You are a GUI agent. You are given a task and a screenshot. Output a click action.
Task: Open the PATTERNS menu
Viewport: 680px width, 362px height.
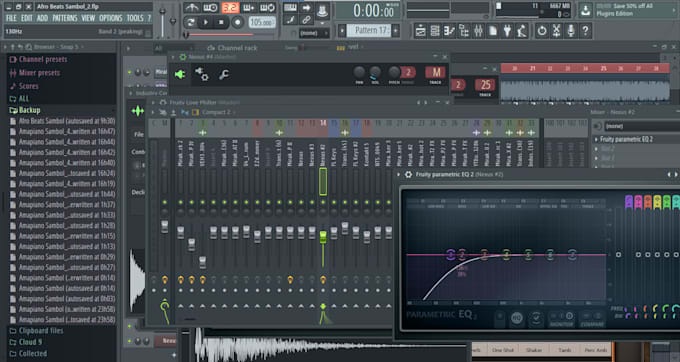pos(65,18)
